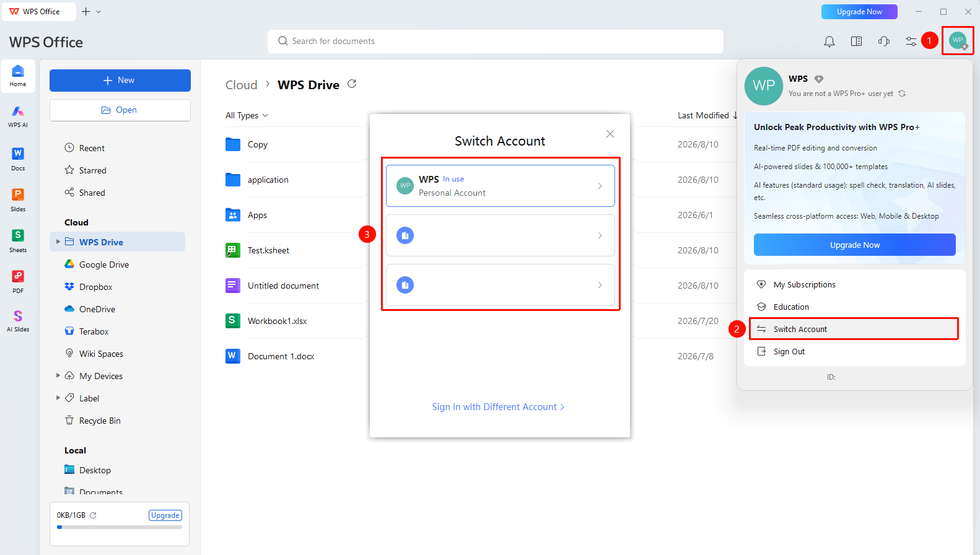This screenshot has height=555, width=980.
Task: Expand the Label tree node
Action: point(58,398)
